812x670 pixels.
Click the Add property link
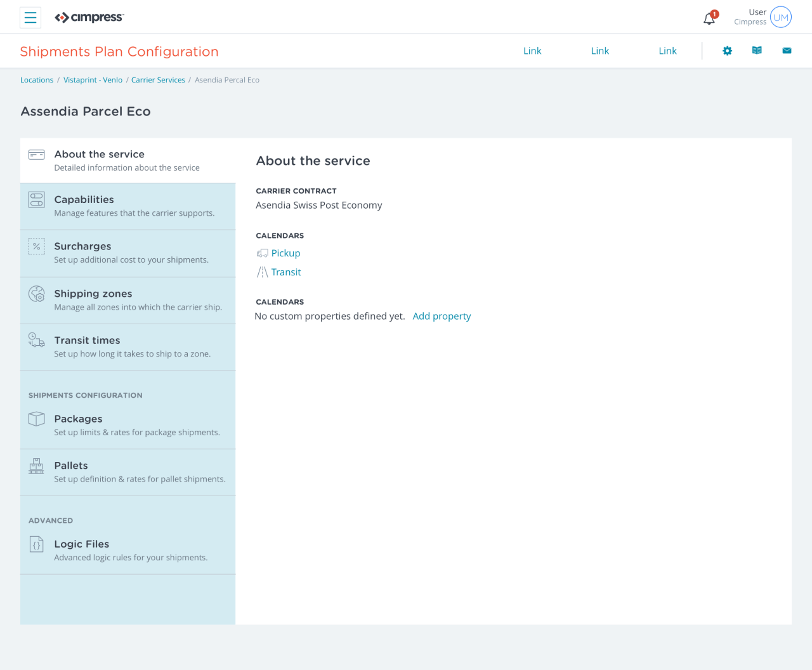coord(442,316)
